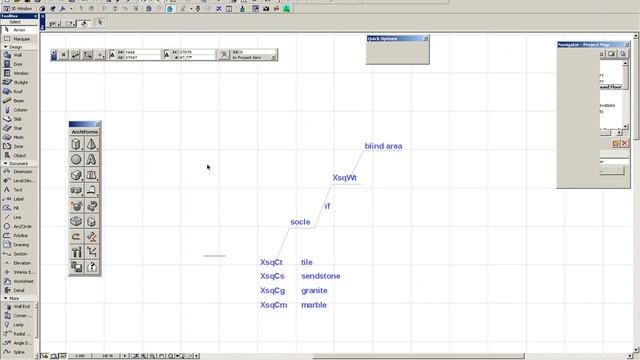Select the Zone tool
This screenshot has width=640, height=360.
[18, 146]
